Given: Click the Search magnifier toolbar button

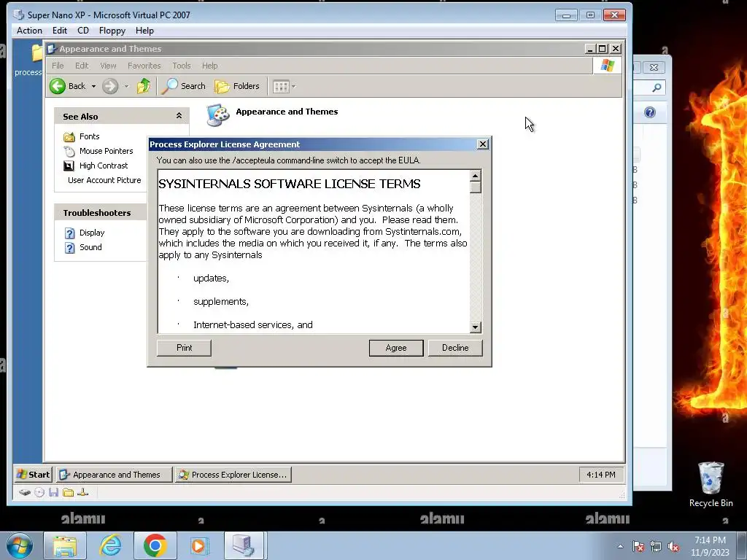Looking at the screenshot, I should 183,86.
